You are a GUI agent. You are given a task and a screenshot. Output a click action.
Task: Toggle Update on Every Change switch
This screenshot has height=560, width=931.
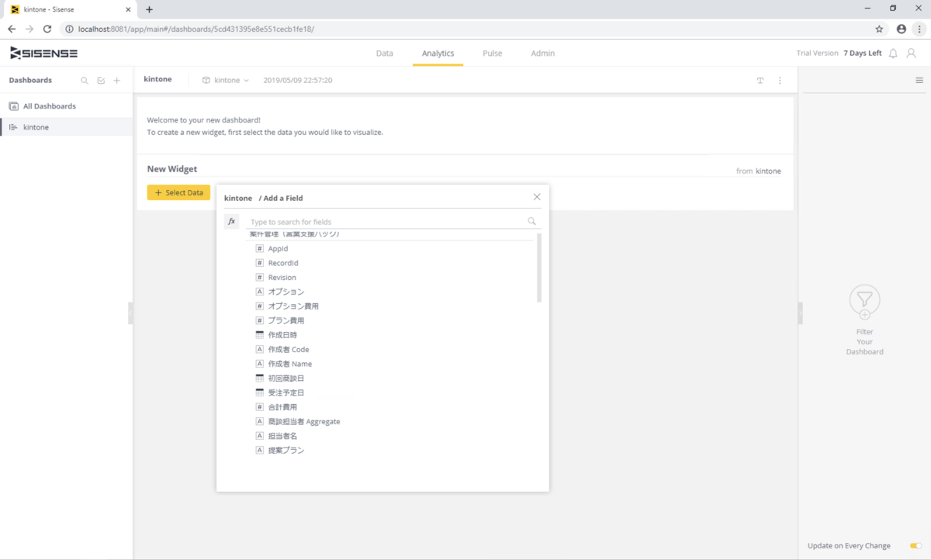tap(915, 546)
